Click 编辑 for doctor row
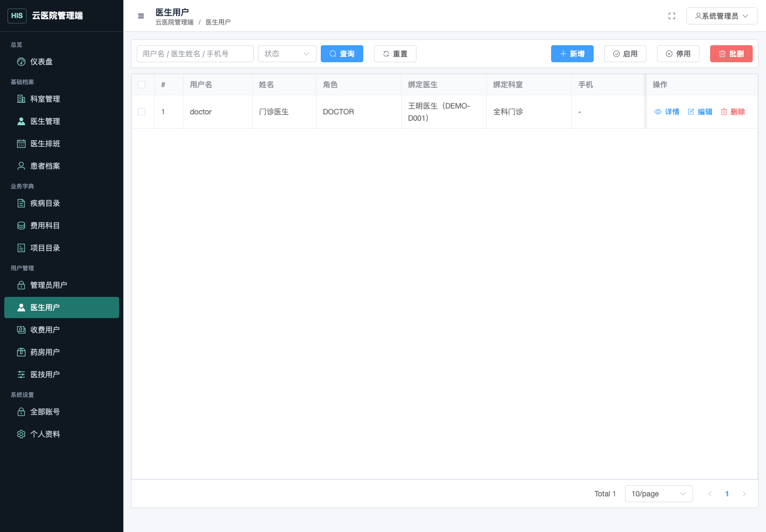Screen dimensions: 766x532 point(700,112)
